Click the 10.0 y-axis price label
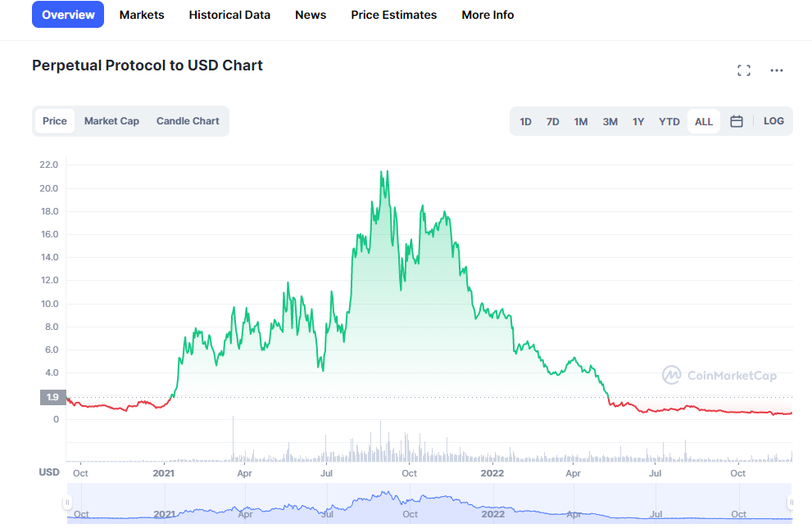 [x=50, y=304]
